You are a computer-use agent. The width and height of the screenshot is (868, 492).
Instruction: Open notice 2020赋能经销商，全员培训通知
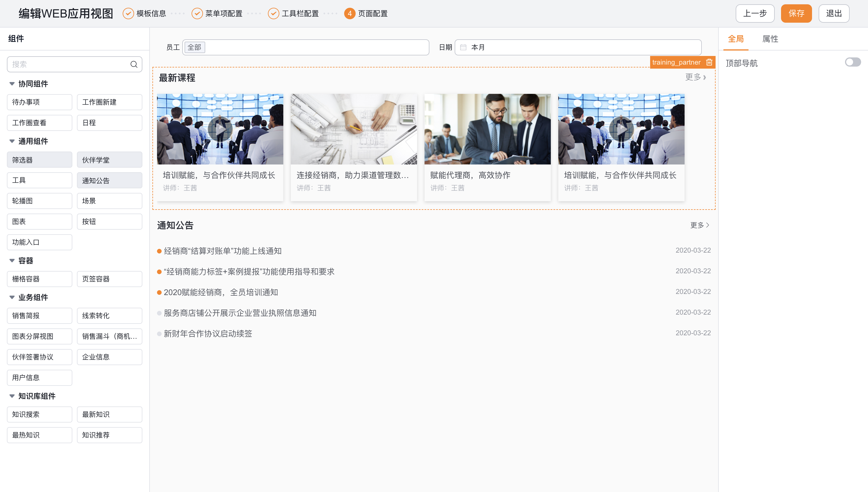(x=221, y=292)
